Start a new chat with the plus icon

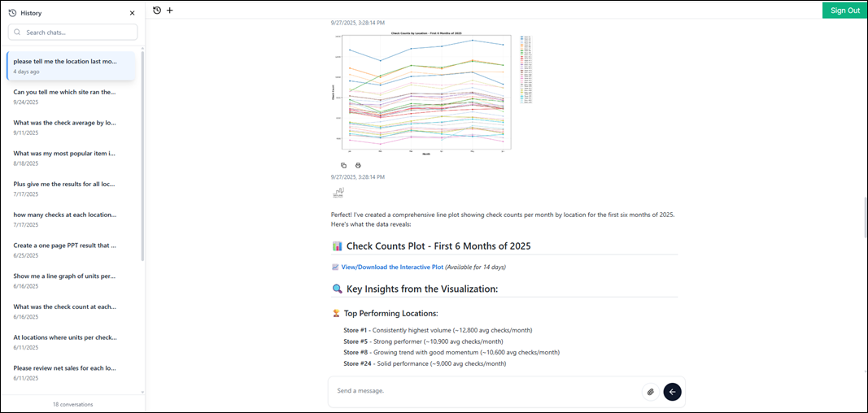(170, 11)
